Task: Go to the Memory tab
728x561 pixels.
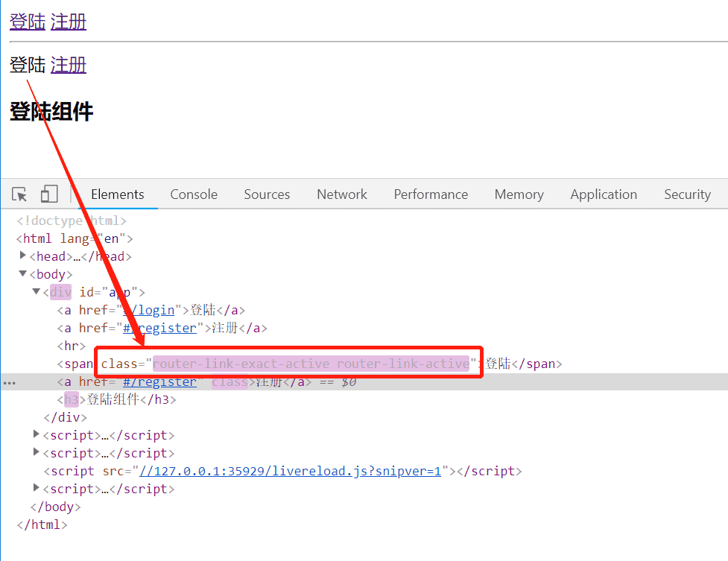Action: click(x=519, y=194)
